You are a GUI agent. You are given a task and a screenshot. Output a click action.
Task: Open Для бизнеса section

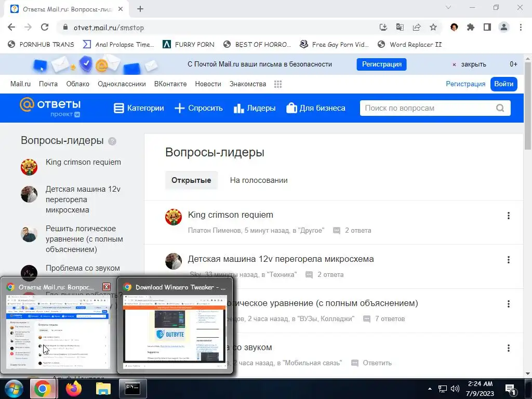pyautogui.click(x=315, y=108)
